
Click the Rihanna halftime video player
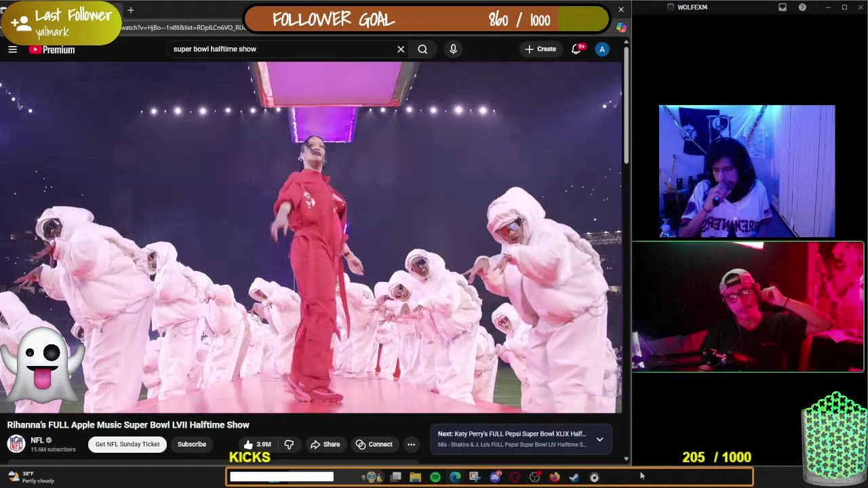click(311, 237)
